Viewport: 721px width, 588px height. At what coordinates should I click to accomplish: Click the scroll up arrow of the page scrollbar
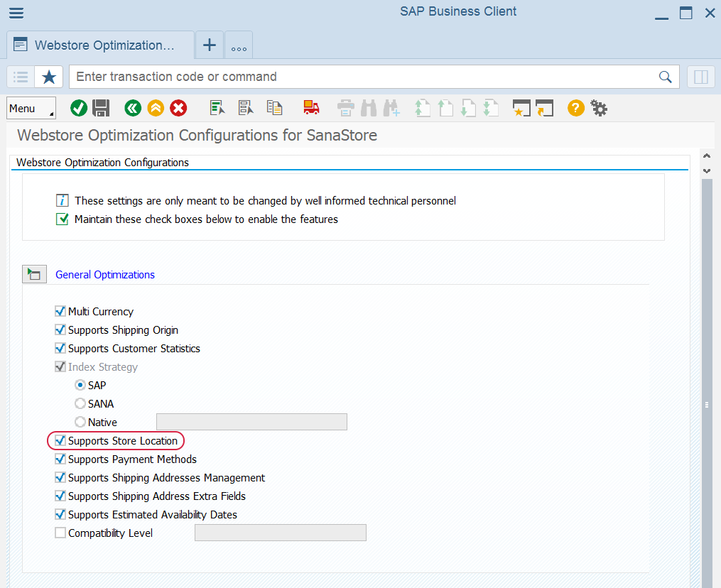[x=707, y=156]
